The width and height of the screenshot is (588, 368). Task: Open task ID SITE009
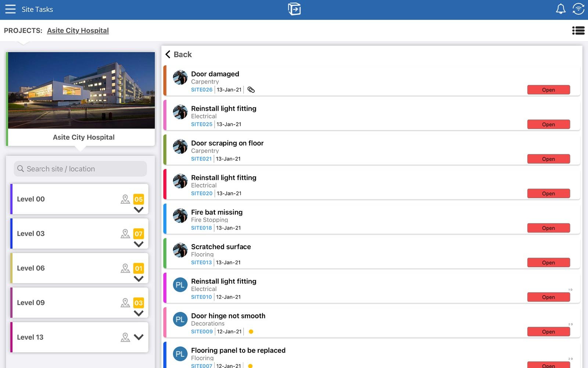click(x=202, y=332)
